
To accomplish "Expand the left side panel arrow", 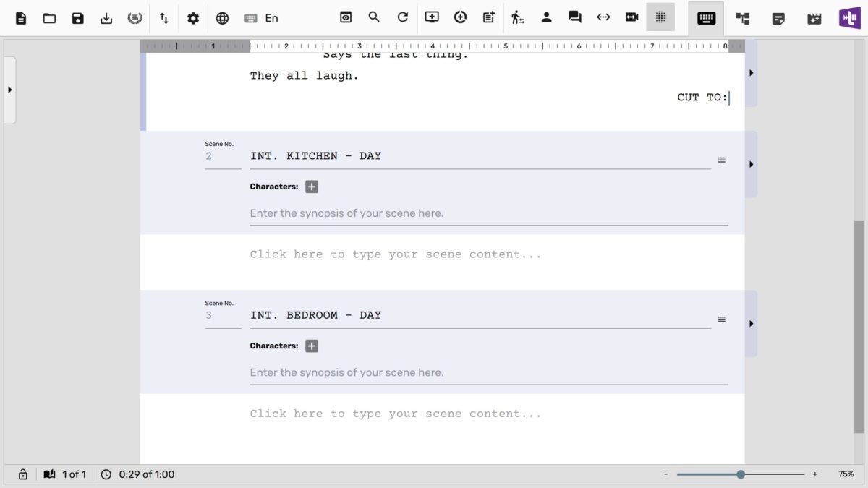I will pos(9,90).
